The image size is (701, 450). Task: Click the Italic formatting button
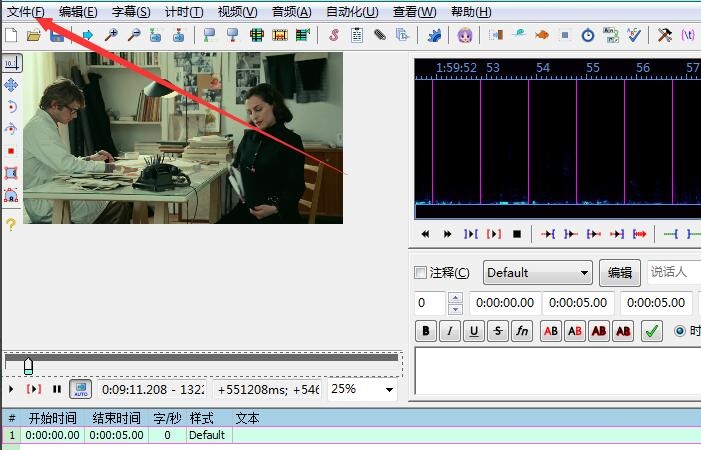(450, 331)
